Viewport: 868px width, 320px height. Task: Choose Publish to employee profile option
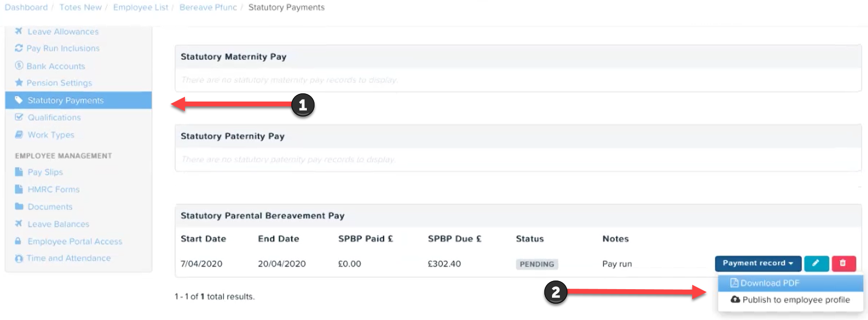(x=790, y=300)
